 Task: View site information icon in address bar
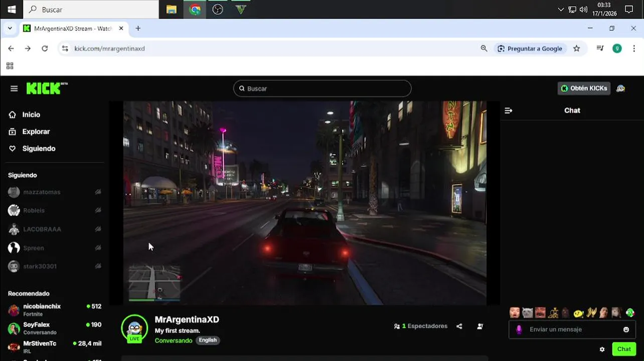coord(64,49)
